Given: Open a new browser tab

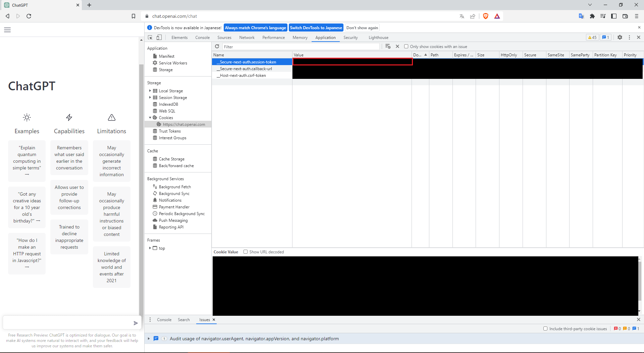Looking at the screenshot, I should [89, 5].
